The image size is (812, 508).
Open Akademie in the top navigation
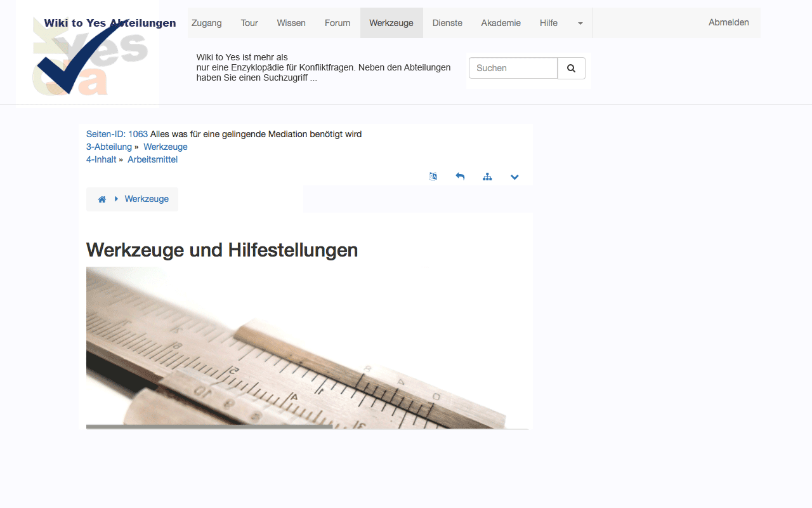[501, 23]
